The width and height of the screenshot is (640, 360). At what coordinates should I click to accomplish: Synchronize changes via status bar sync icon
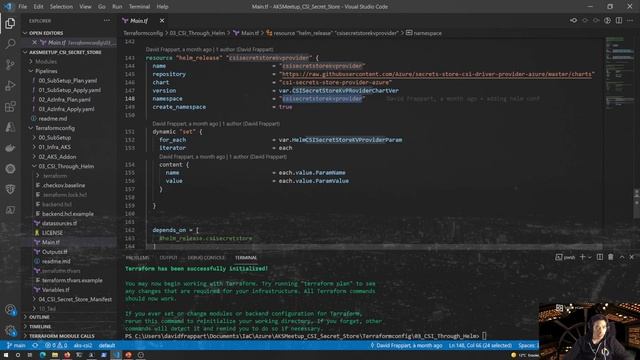[35, 345]
